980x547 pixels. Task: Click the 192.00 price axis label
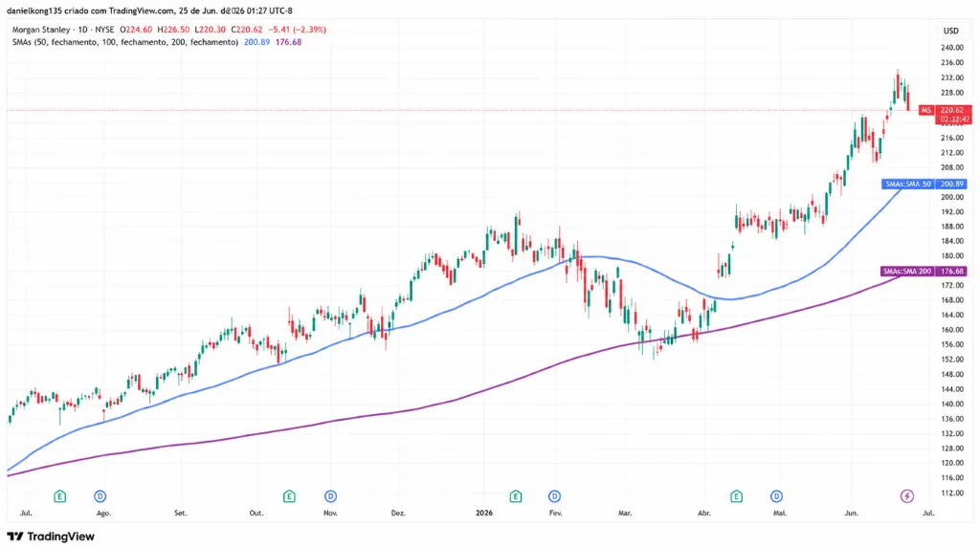(951, 212)
